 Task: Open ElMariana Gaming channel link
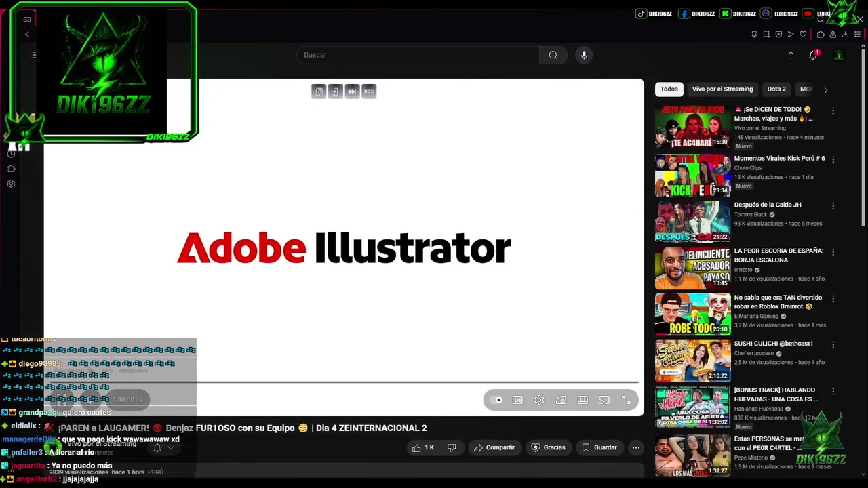click(x=756, y=316)
